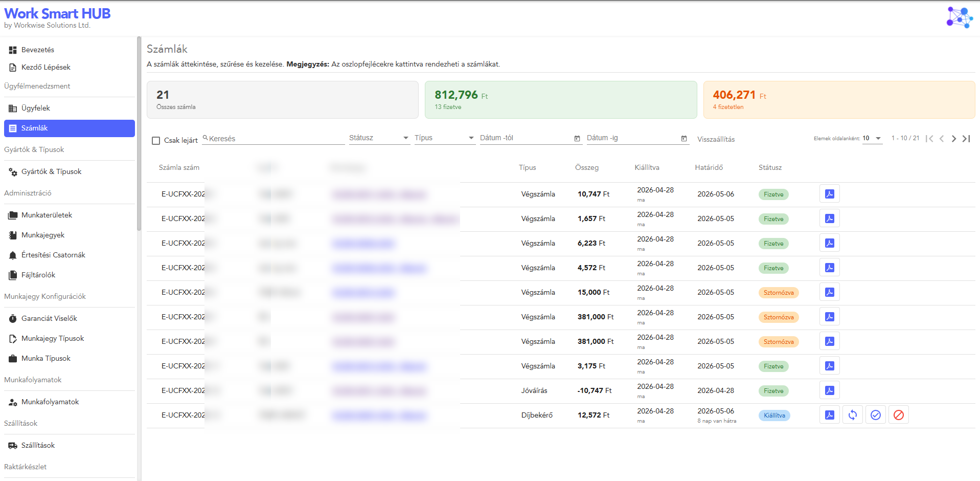Viewport: 980px width, 481px height.
Task: Click the Work Smart HUB title link
Action: (x=57, y=13)
